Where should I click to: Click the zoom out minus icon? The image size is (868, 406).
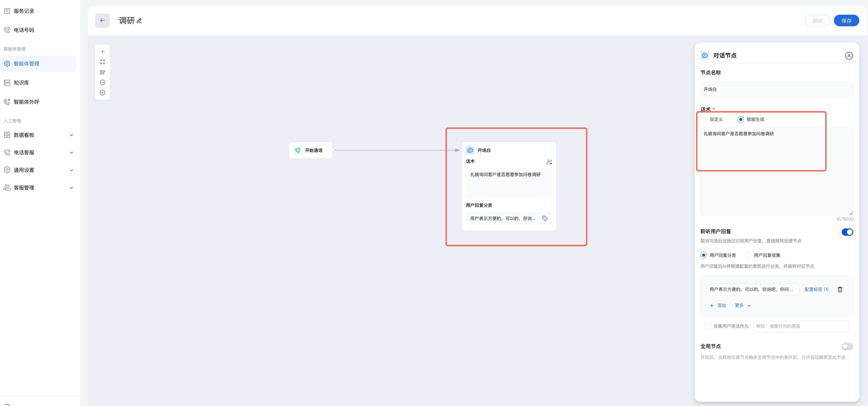[x=102, y=83]
